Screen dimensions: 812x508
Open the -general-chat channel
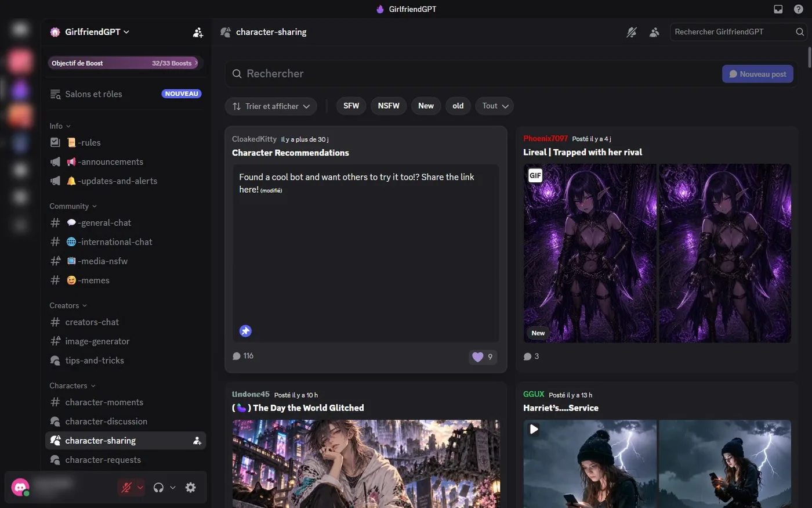[x=125, y=223]
